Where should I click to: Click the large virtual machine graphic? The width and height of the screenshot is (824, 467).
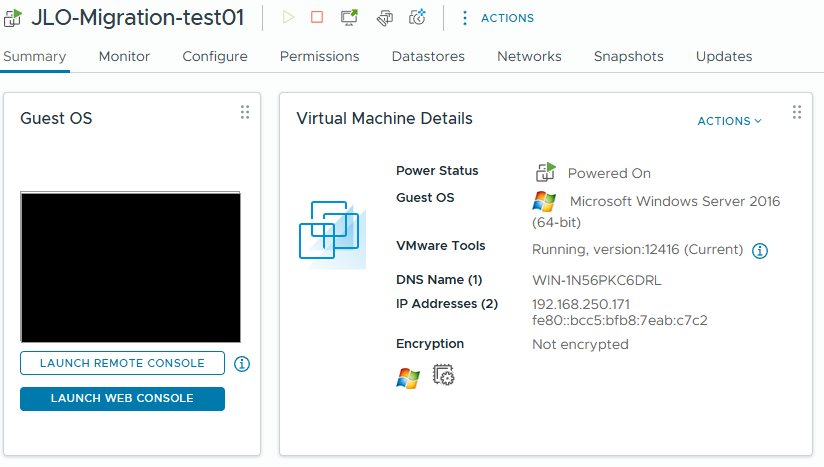[332, 235]
